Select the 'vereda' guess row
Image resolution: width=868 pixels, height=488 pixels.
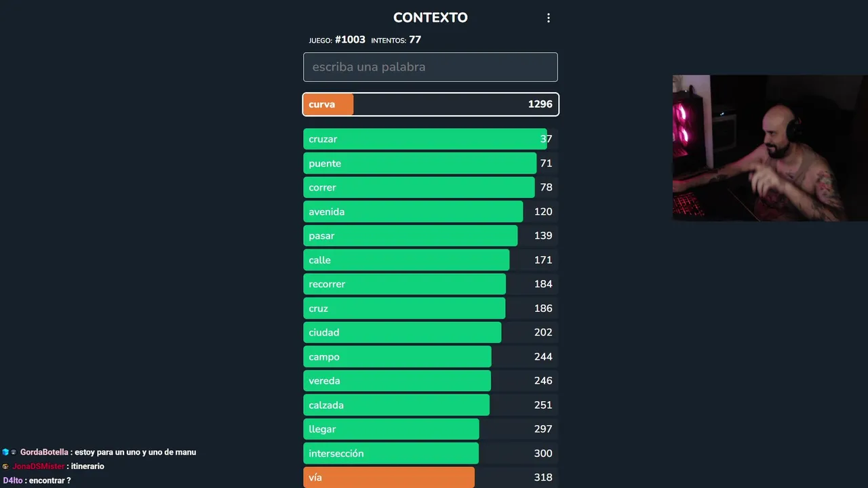430,381
